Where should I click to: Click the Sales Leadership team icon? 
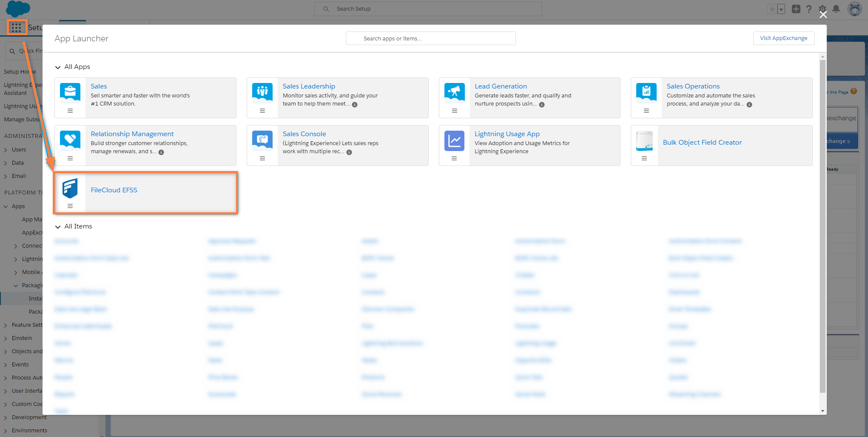262,92
